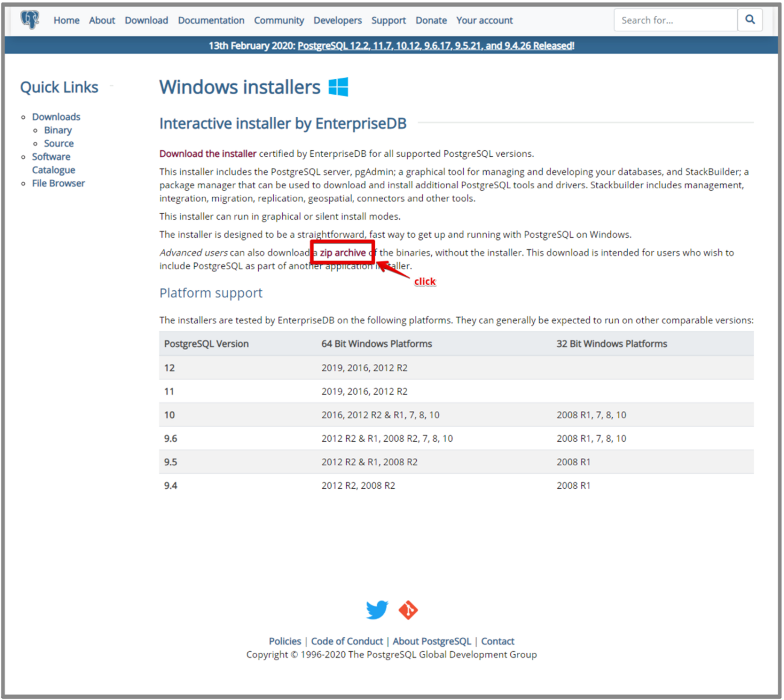Click the search magnifier button
Image resolution: width=784 pixels, height=700 pixels.
(x=750, y=20)
